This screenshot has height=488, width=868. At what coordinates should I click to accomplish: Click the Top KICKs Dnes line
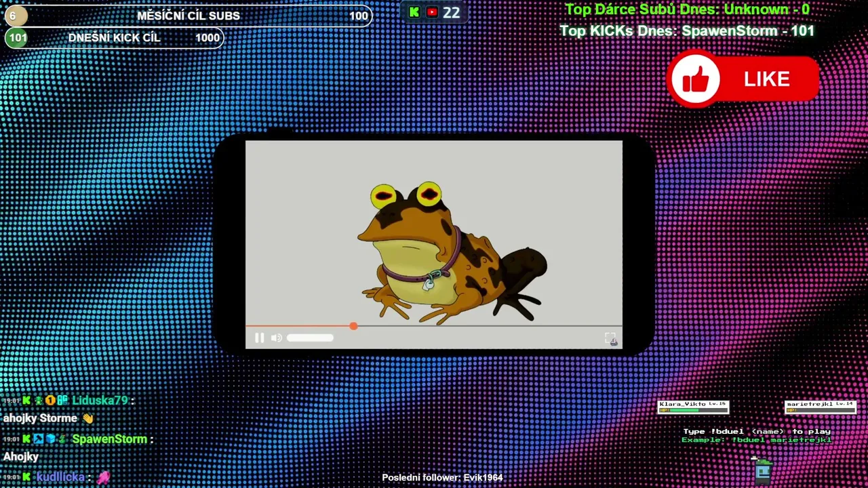pos(687,31)
